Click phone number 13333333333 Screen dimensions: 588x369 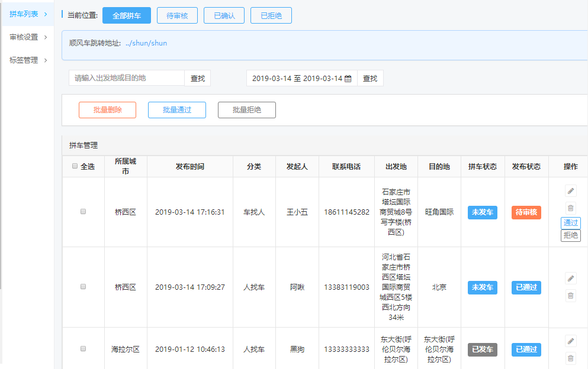coord(346,349)
